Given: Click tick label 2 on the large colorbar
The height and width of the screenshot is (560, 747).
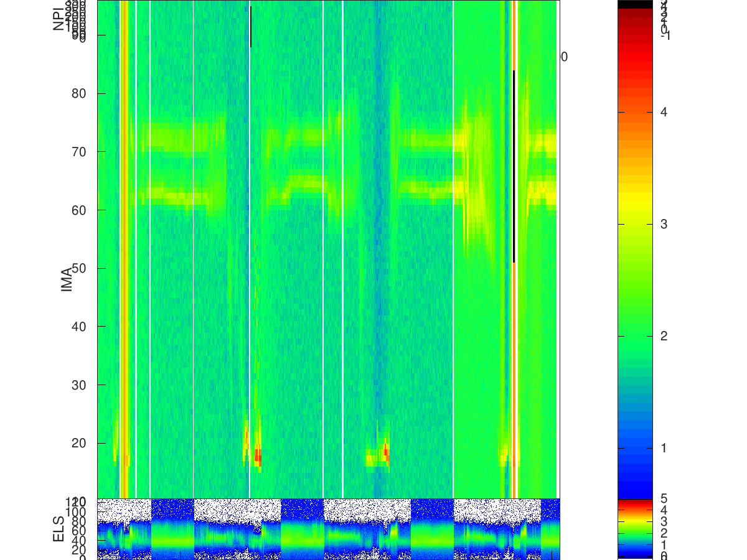Looking at the screenshot, I should pyautogui.click(x=664, y=336).
